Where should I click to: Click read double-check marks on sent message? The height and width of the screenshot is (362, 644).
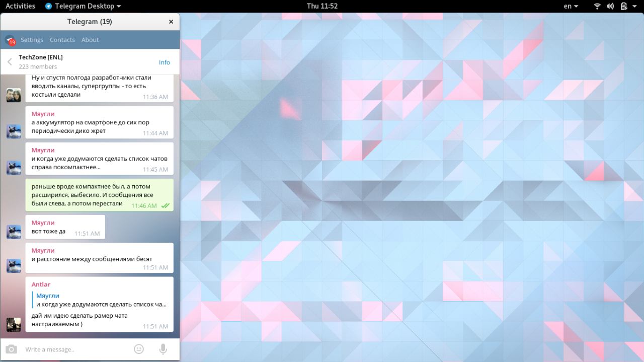click(165, 205)
